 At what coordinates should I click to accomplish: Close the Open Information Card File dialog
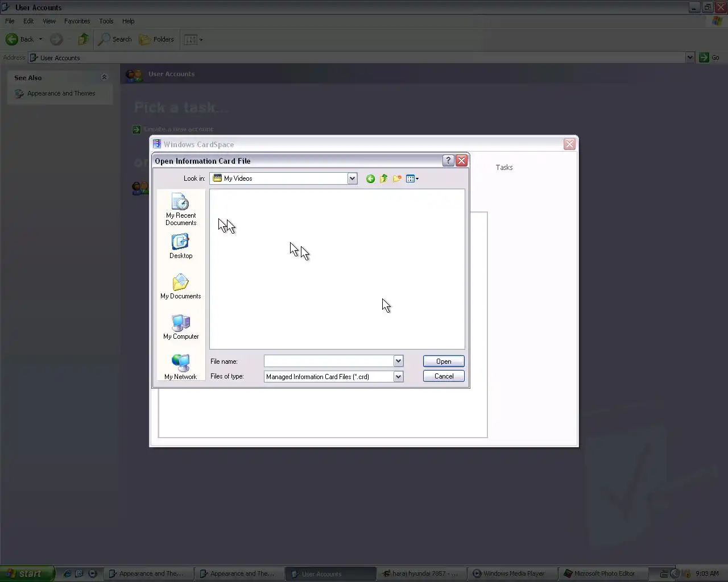(462, 161)
